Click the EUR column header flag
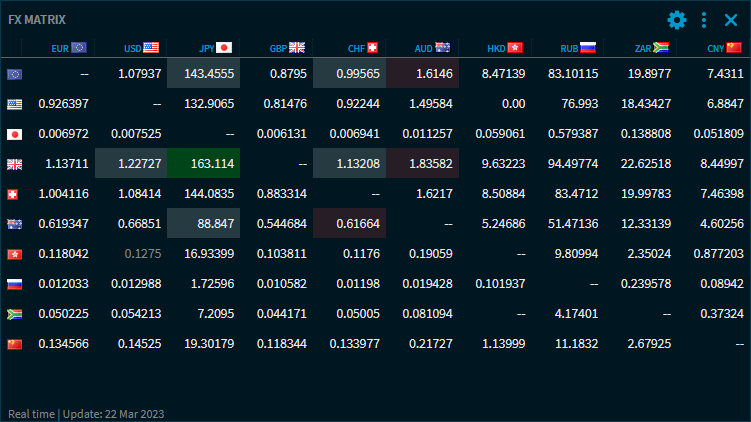The image size is (751, 422). (x=79, y=47)
